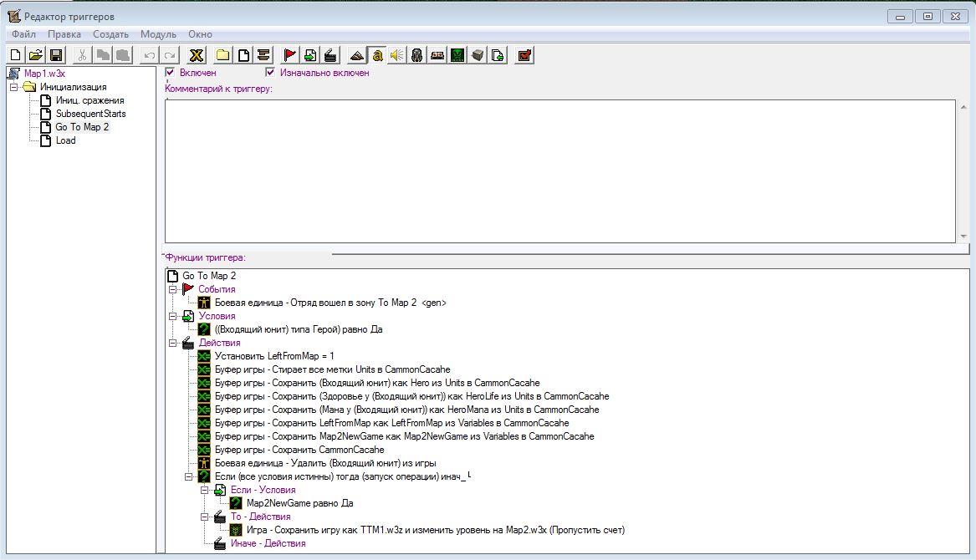
Task: Click the New Event red flag icon
Action: (x=290, y=55)
